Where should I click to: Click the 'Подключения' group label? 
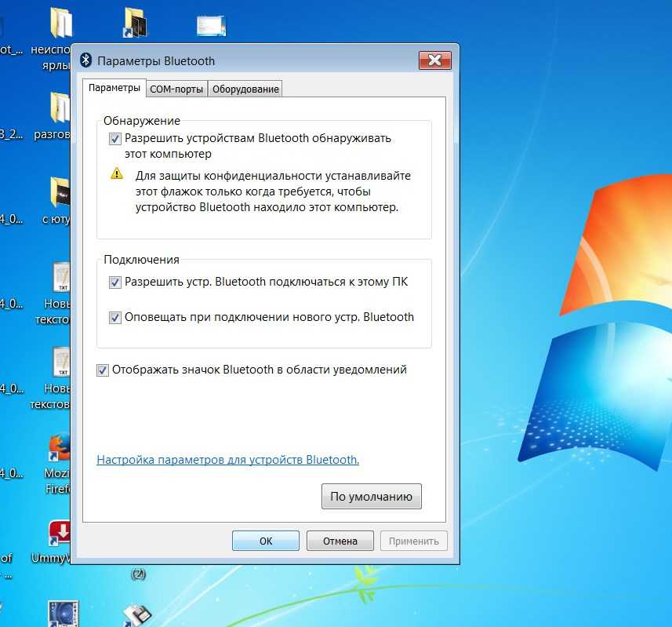pyautogui.click(x=141, y=260)
